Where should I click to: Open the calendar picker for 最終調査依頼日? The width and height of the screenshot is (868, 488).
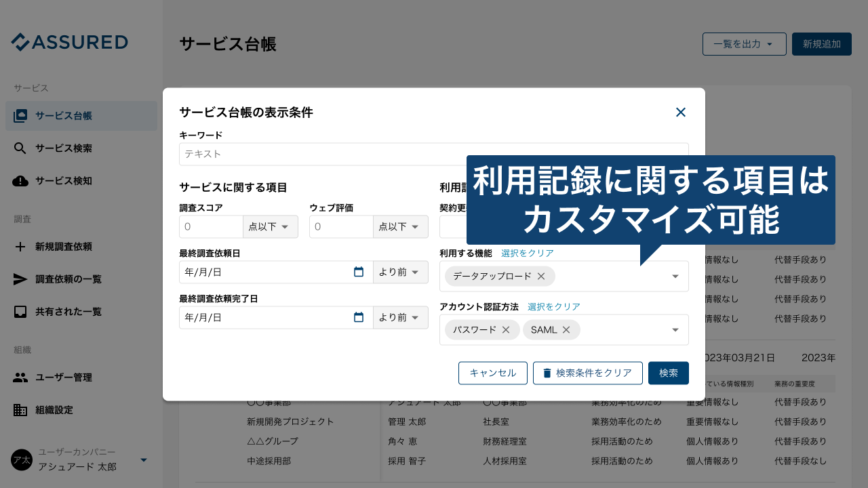click(359, 270)
